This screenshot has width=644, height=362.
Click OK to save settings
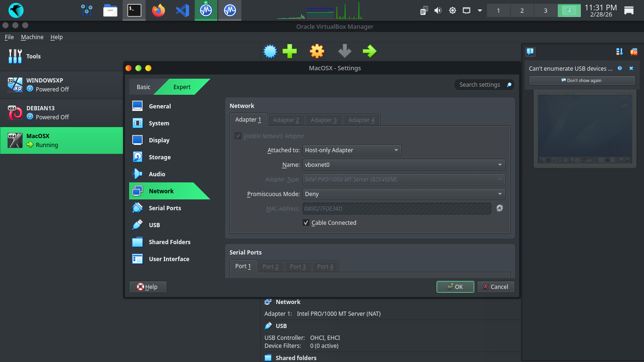coord(455,287)
